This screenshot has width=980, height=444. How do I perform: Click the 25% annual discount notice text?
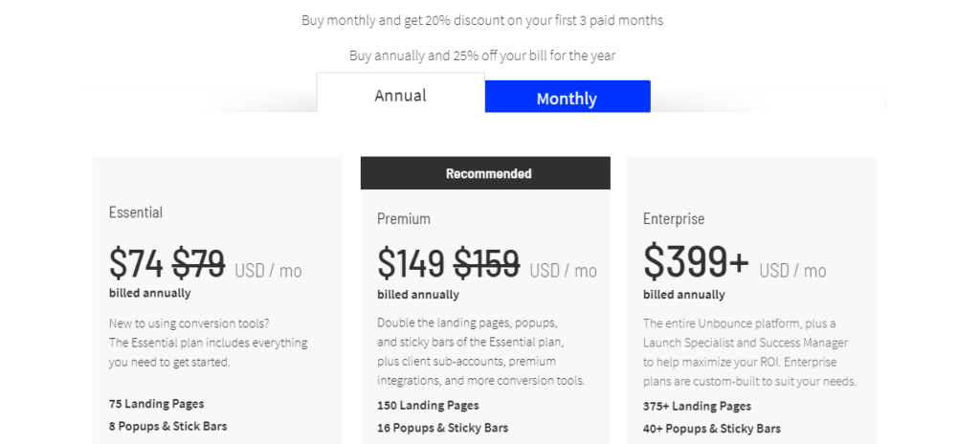coord(482,55)
